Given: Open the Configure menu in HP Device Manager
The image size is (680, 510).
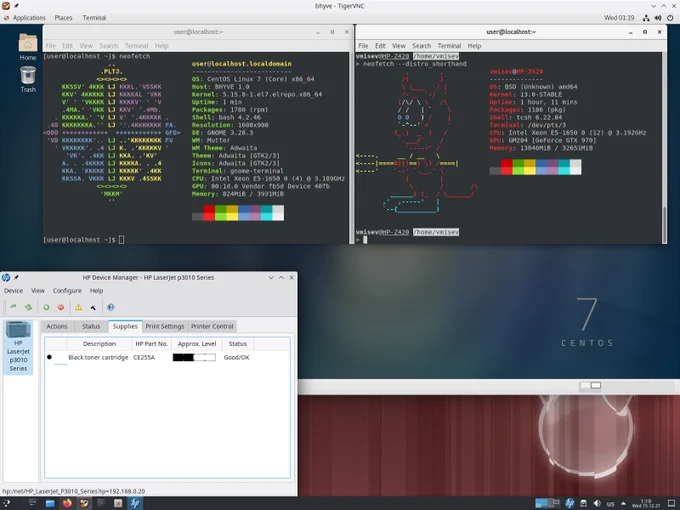Looking at the screenshot, I should (x=67, y=291).
